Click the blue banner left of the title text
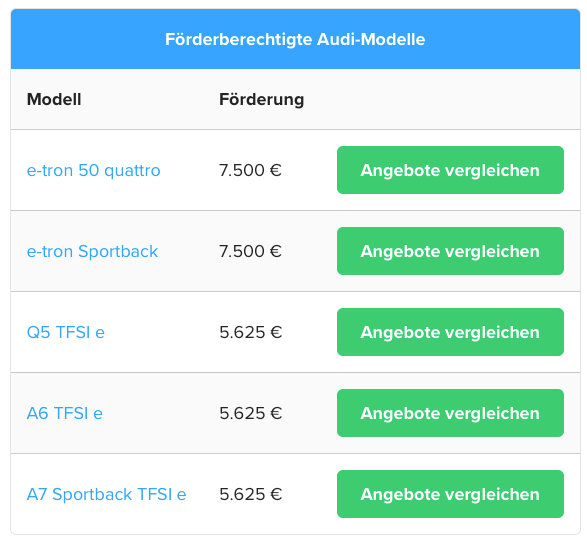Image resolution: width=587 pixels, height=542 pixels. coord(88,39)
